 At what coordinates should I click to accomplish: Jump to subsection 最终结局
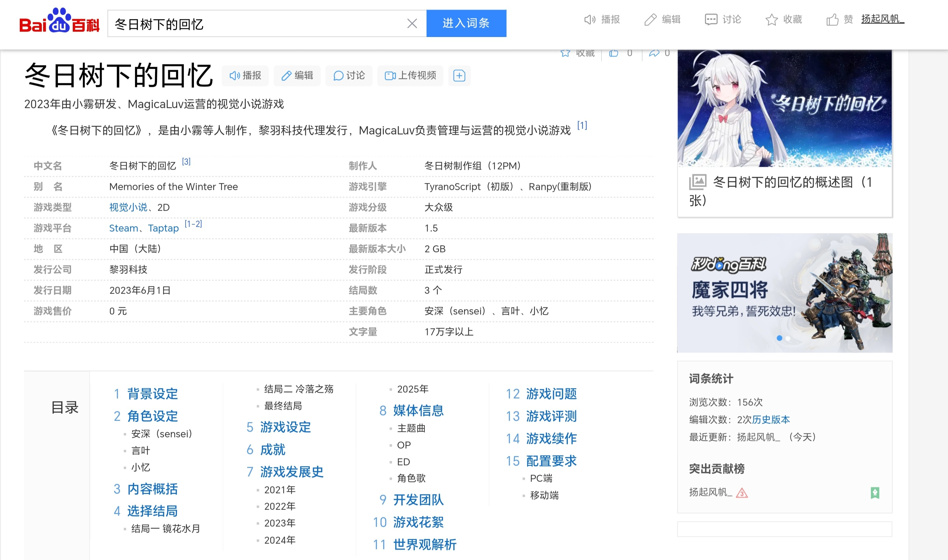pos(283,406)
